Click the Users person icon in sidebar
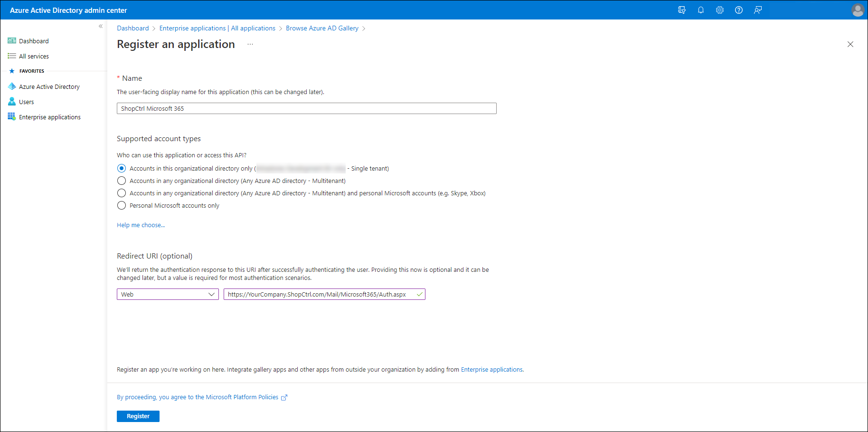868x432 pixels. tap(12, 102)
